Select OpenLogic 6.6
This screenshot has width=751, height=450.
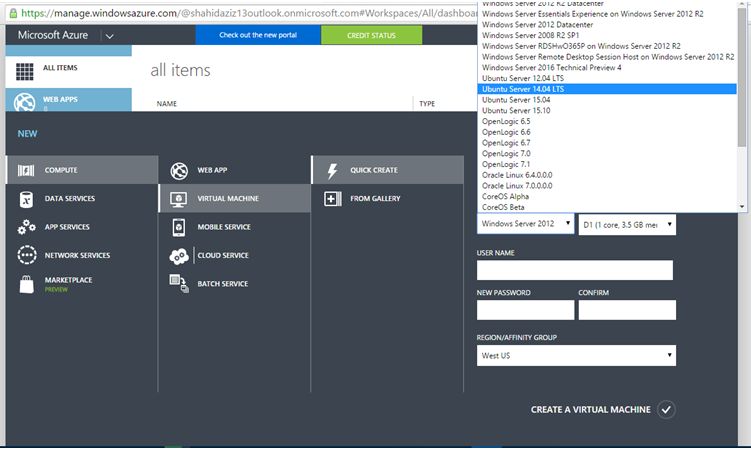[x=607, y=132]
